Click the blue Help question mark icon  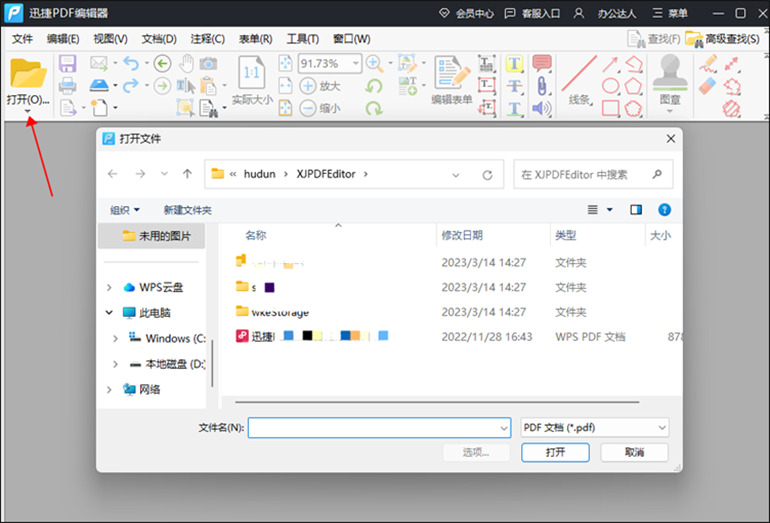664,210
